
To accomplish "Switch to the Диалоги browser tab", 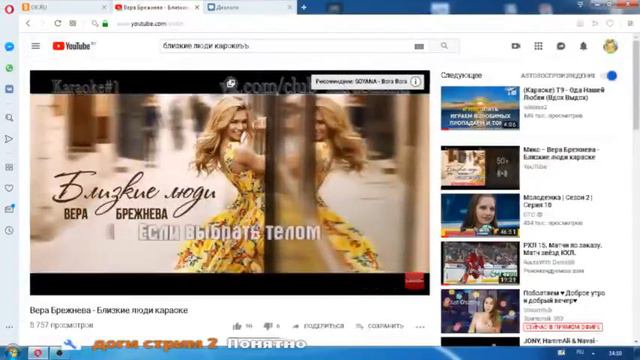I will pos(249,7).
